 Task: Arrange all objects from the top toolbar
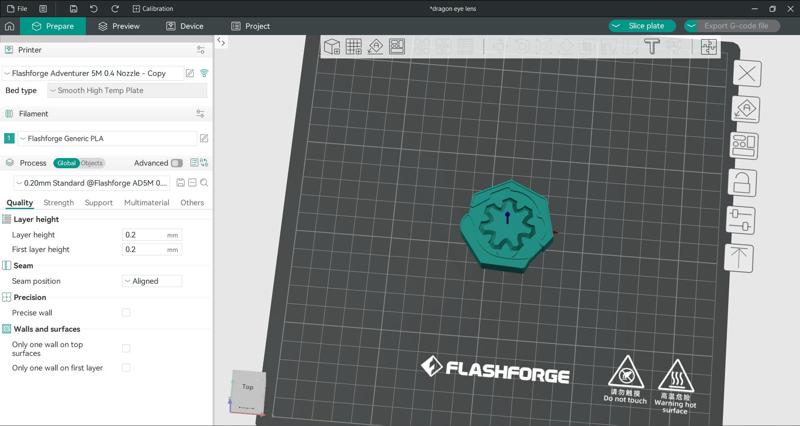(x=397, y=46)
